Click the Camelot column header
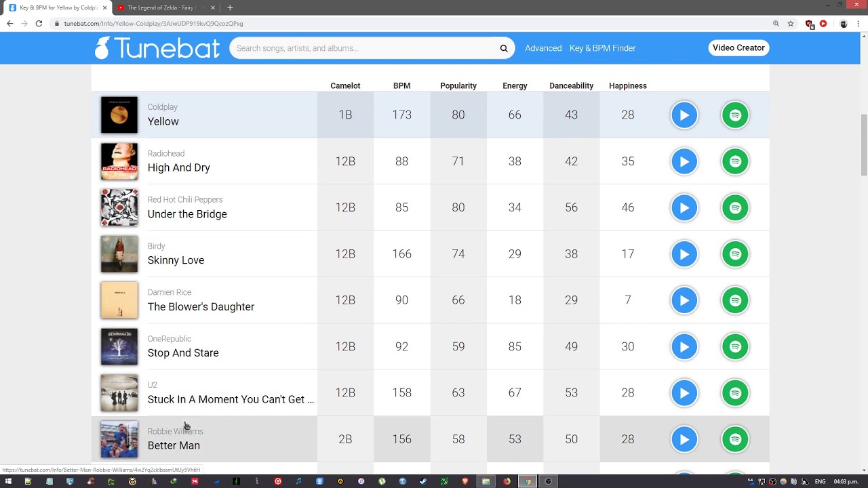Viewport: 868px width, 488px height. (345, 86)
